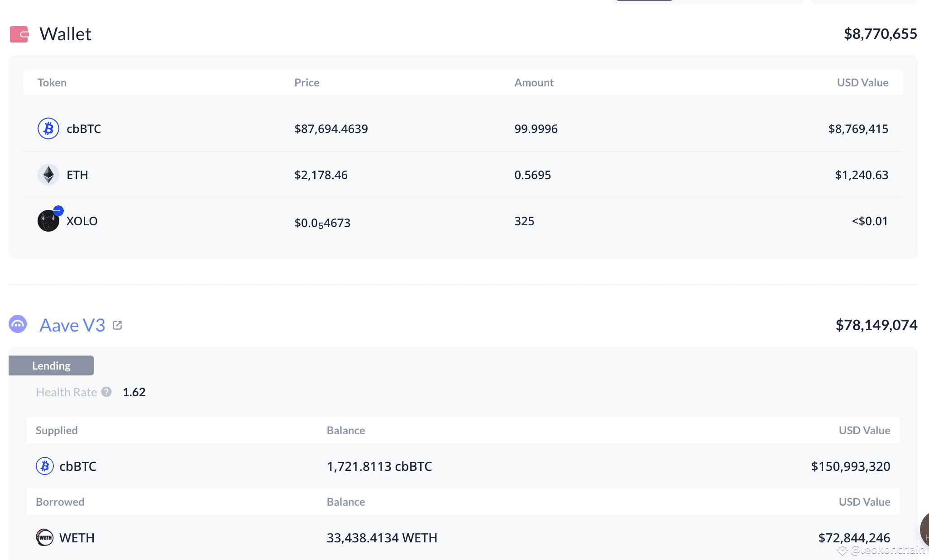Image resolution: width=929 pixels, height=560 pixels.
Task: Select the USD Value column header
Action: (x=862, y=82)
